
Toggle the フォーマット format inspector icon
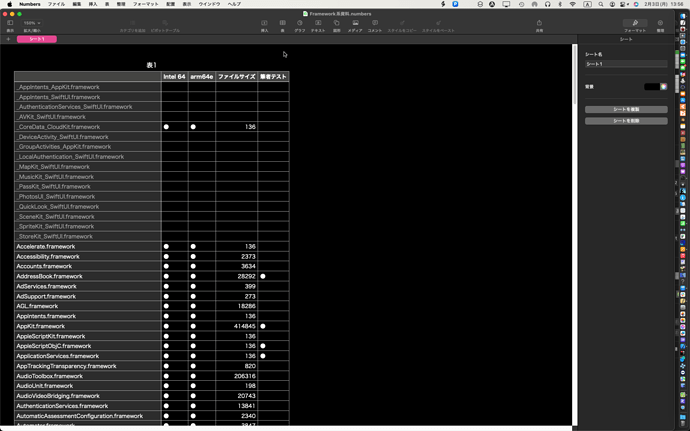[x=635, y=23]
